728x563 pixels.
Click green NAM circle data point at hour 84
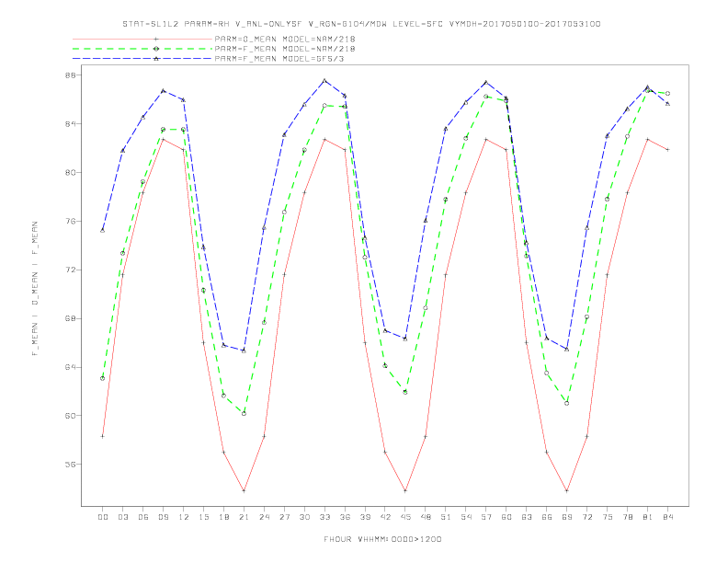tap(667, 93)
